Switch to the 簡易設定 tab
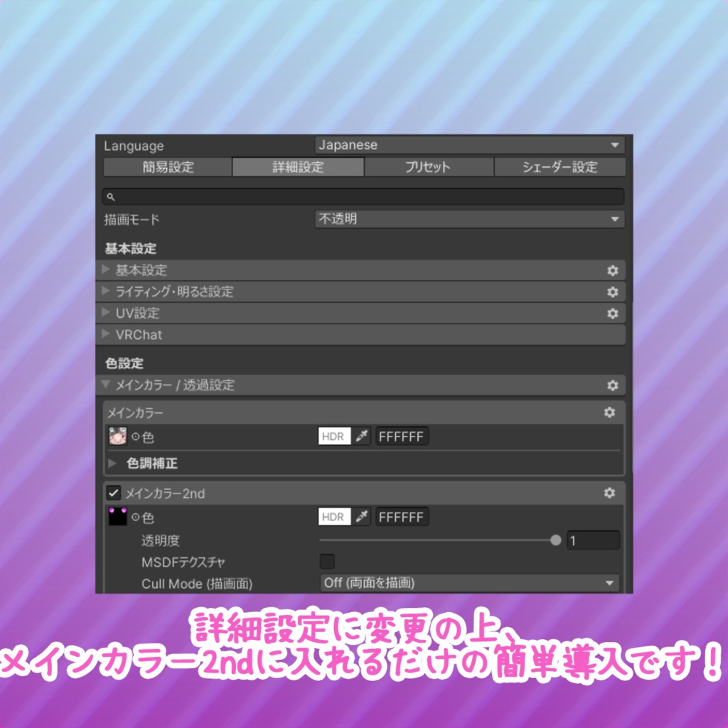The height and width of the screenshot is (728, 728). click(x=166, y=167)
